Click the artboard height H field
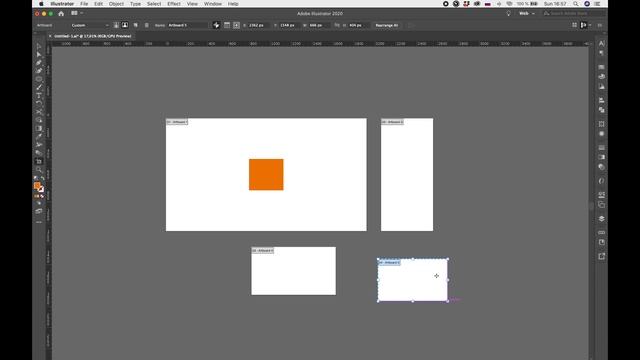This screenshot has height=360, width=640. coord(358,25)
